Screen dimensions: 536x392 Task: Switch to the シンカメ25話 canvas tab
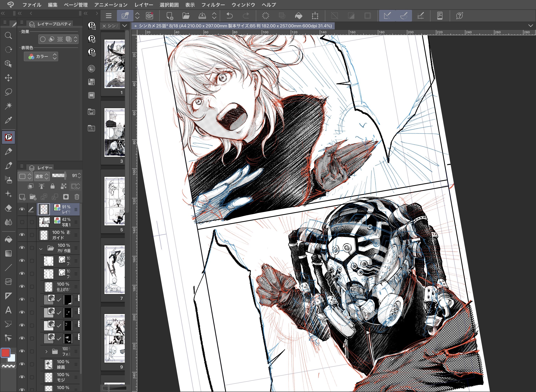tap(233, 26)
